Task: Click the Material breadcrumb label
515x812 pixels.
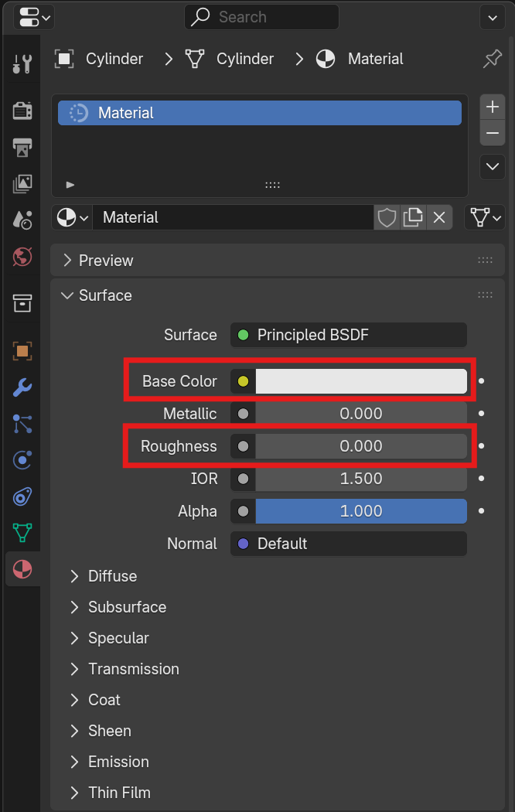Action: [x=375, y=59]
